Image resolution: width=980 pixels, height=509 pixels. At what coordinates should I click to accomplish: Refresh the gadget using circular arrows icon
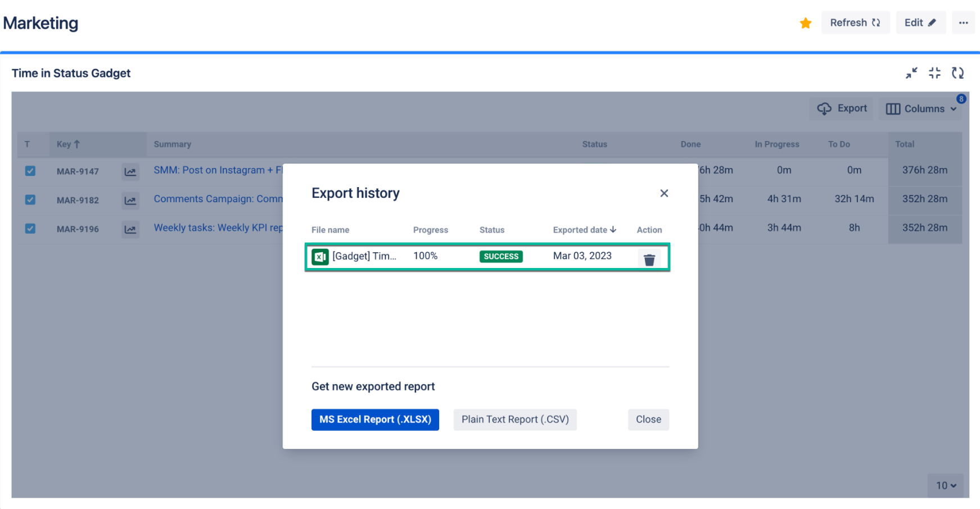(958, 73)
